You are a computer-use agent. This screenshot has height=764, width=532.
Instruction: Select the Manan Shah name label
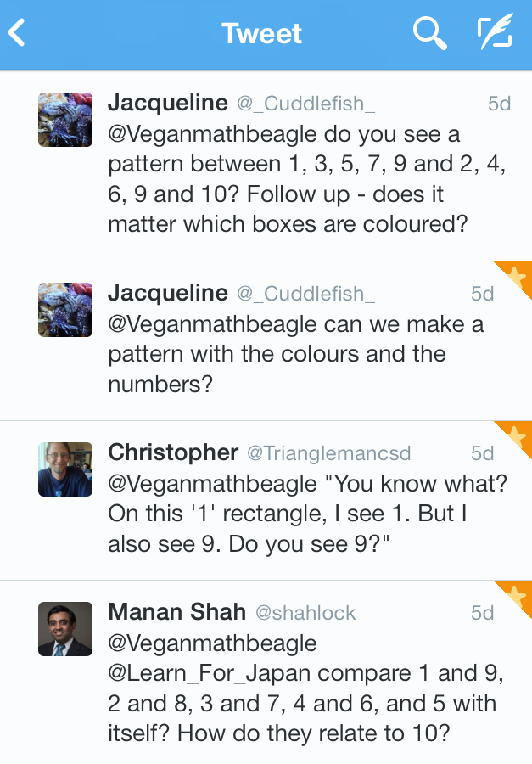tap(176, 612)
